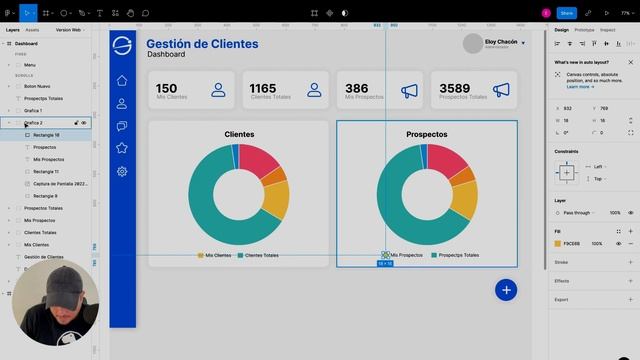Image resolution: width=640 pixels, height=360 pixels.
Task: Switch to the Inspect tab
Action: click(607, 30)
